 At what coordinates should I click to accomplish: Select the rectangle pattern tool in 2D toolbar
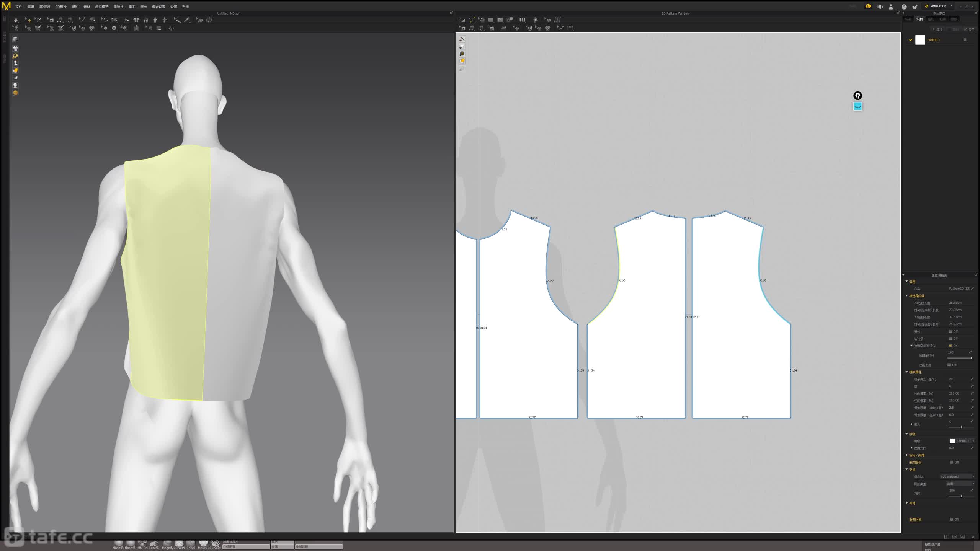click(491, 20)
